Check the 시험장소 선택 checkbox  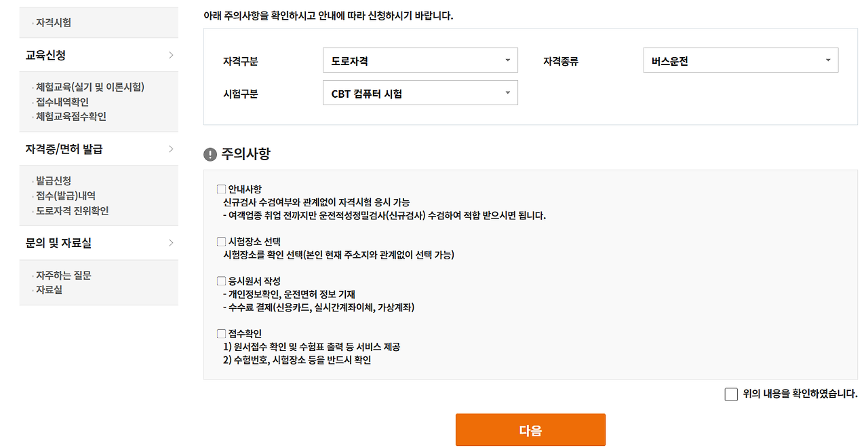tap(220, 242)
